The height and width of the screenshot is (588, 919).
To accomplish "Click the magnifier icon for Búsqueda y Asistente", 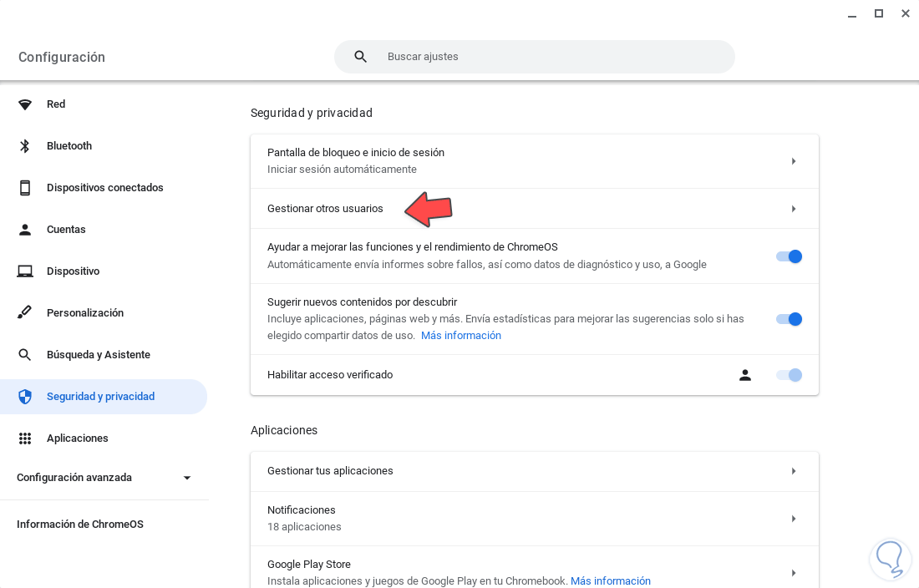I will tap(25, 355).
